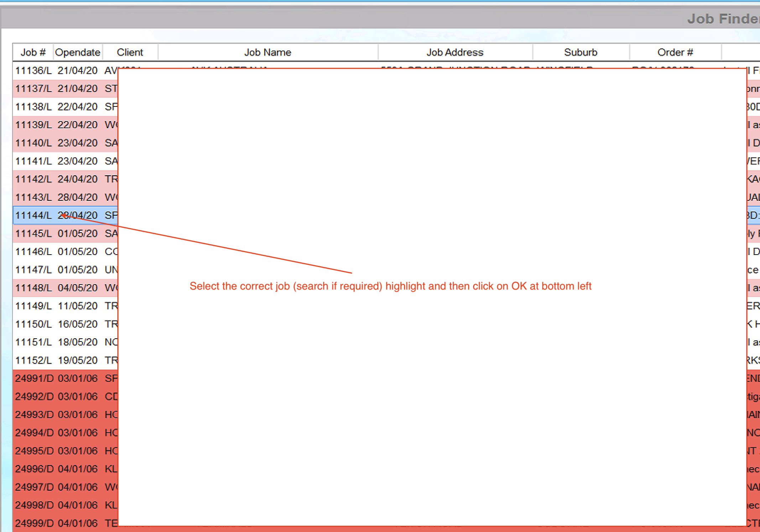The width and height of the screenshot is (760, 532).
Task: Click the Opendate column header
Action: pyautogui.click(x=78, y=52)
